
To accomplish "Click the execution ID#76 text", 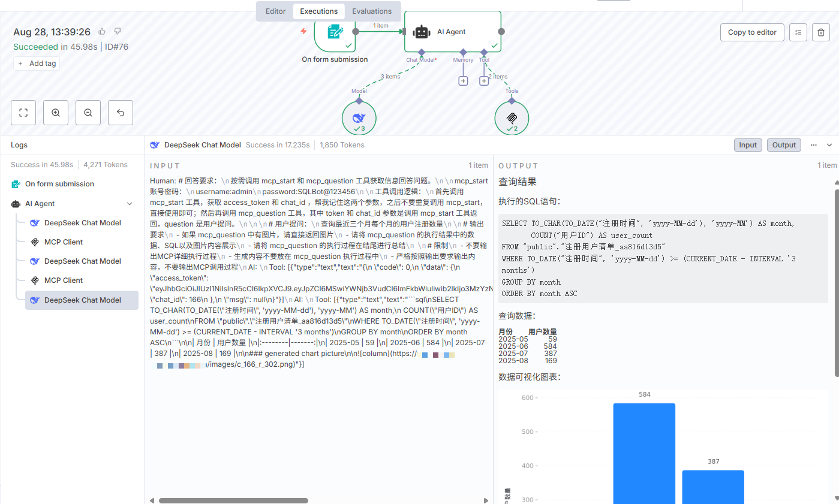I will (116, 47).
